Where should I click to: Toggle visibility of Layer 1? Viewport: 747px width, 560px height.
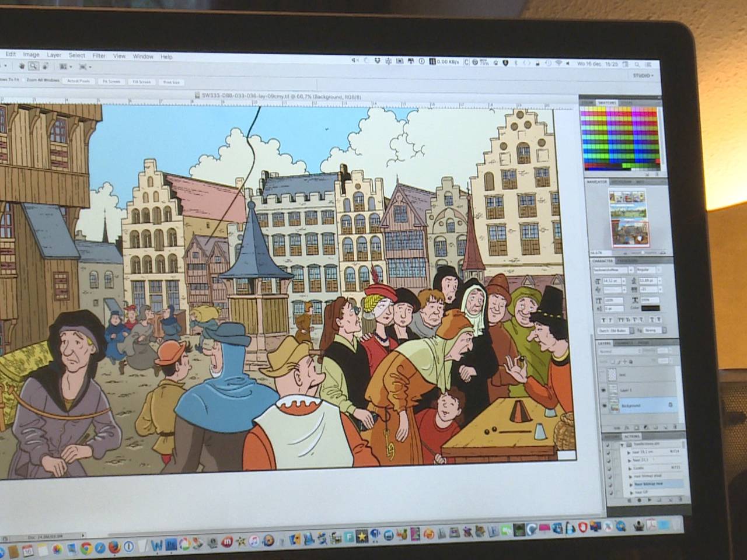point(603,390)
